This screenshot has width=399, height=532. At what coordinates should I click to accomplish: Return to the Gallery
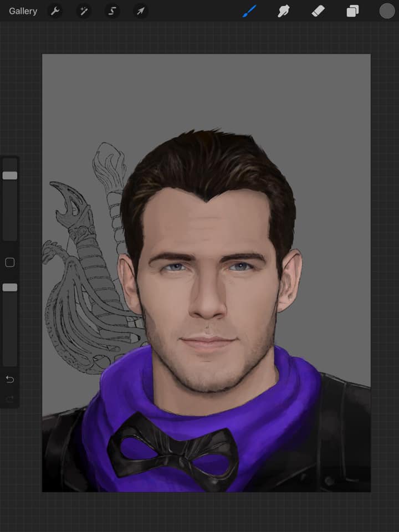coord(23,11)
